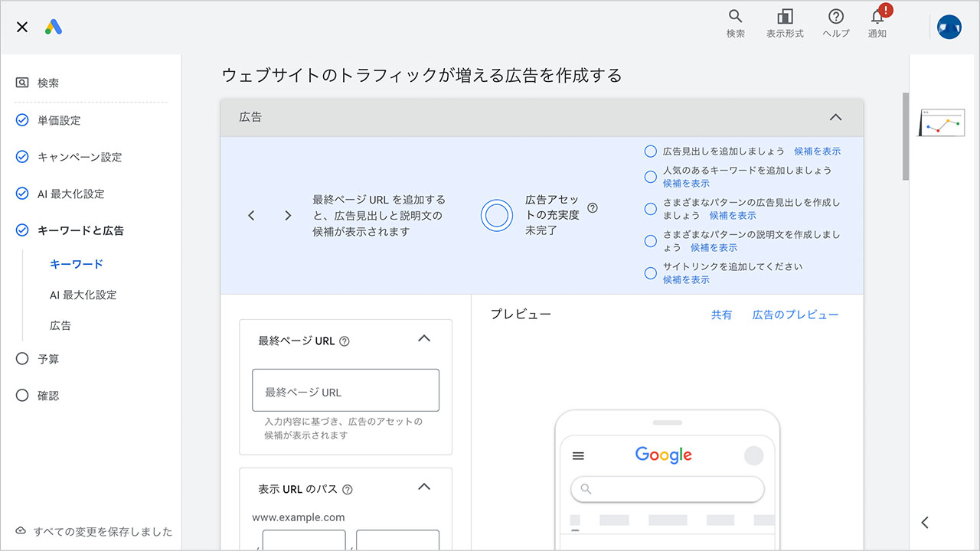
Task: Select the radio circle for 広告見出しを追加しましょう
Action: point(652,151)
